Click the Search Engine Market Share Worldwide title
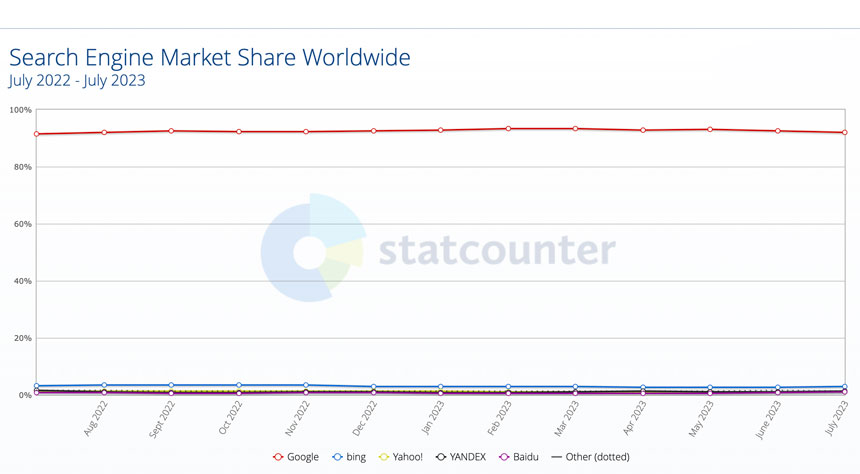The width and height of the screenshot is (860, 474). click(209, 57)
